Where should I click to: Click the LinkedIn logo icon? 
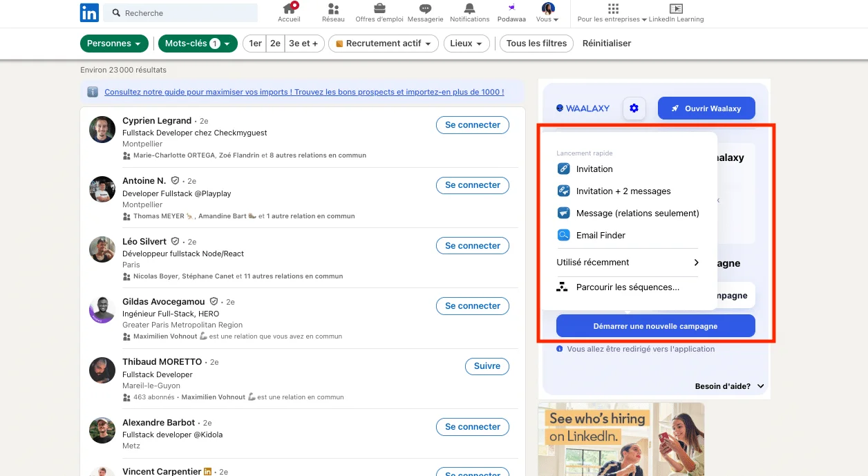(89, 12)
